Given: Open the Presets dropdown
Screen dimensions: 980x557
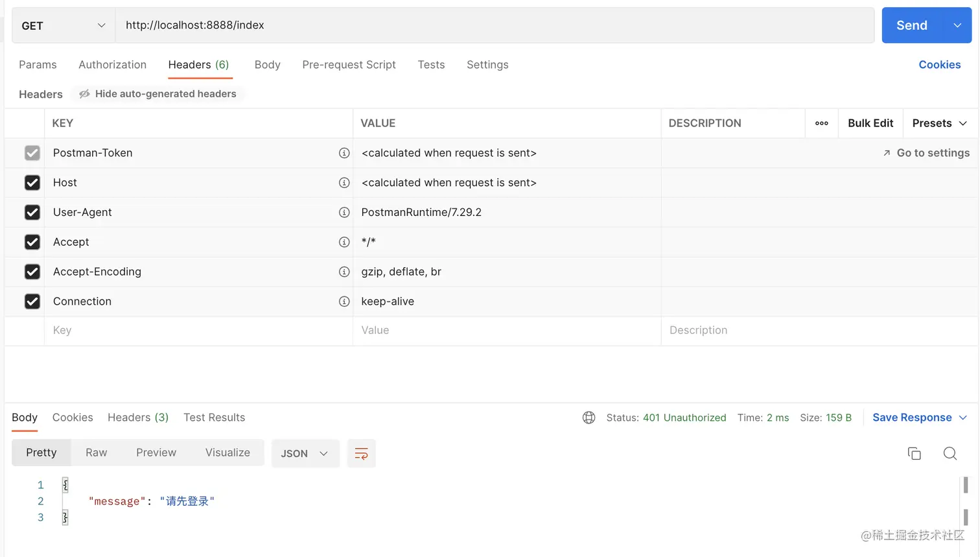Looking at the screenshot, I should pyautogui.click(x=939, y=123).
